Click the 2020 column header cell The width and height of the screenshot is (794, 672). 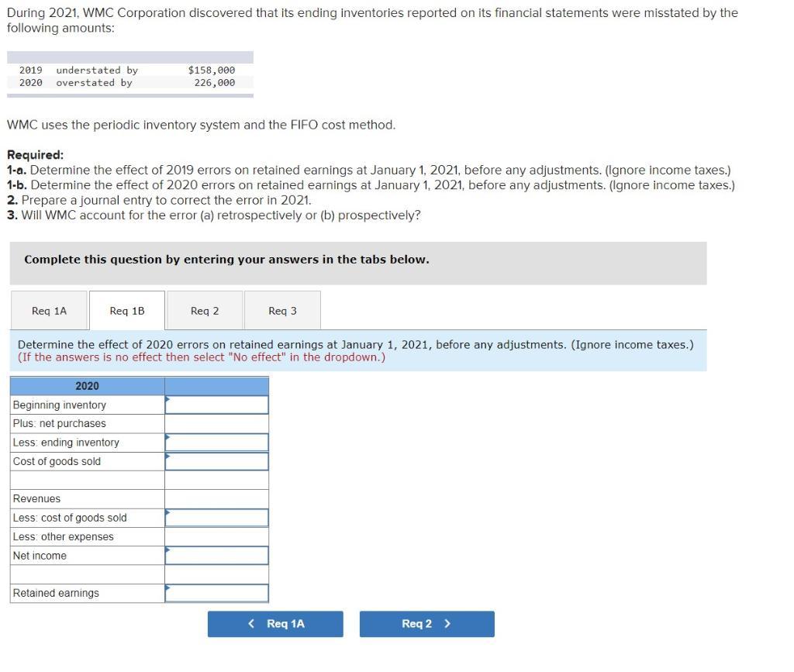(x=87, y=385)
